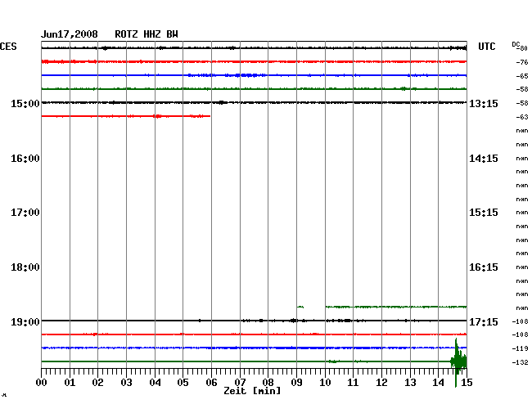Click the 15:15 UTC time label
Screen dimensions: 532x404
click(x=484, y=213)
